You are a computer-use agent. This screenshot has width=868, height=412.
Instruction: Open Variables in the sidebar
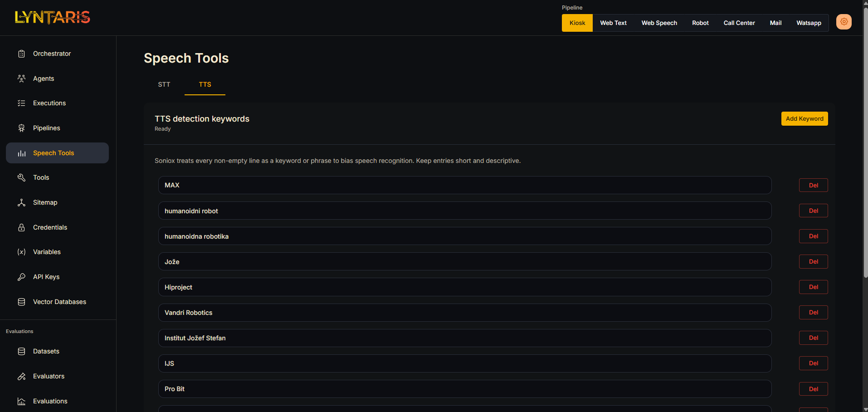tap(47, 252)
